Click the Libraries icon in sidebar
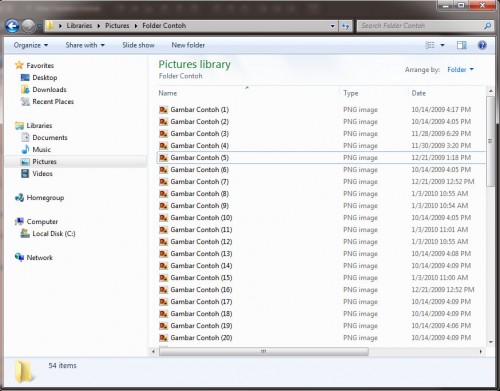 19,125
